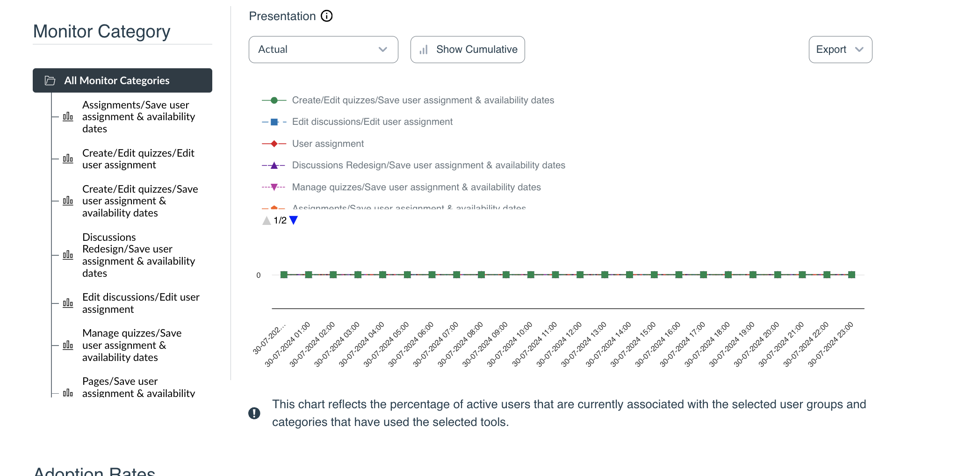Image resolution: width=980 pixels, height=476 pixels.
Task: Expand the Export dropdown menu
Action: pyautogui.click(x=840, y=50)
